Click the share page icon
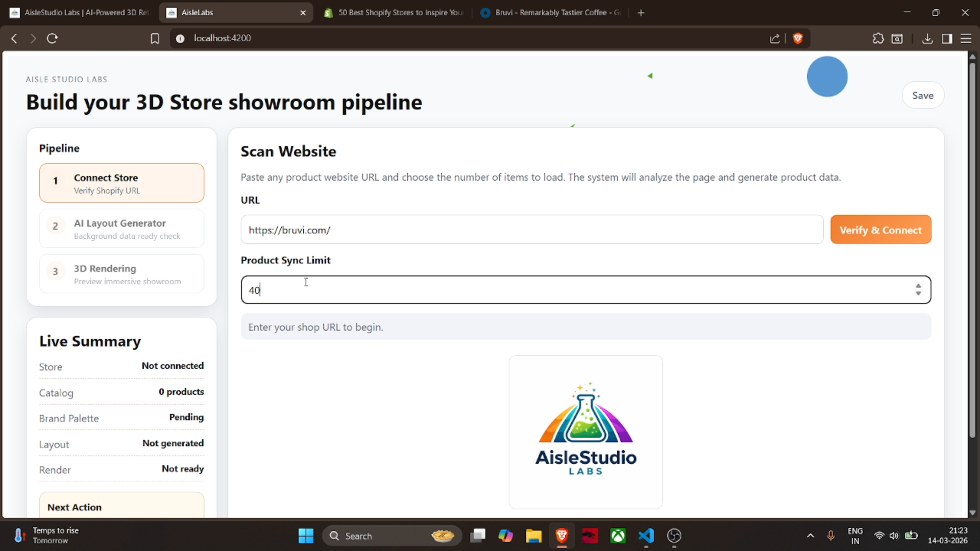This screenshot has width=980, height=551. click(x=775, y=38)
